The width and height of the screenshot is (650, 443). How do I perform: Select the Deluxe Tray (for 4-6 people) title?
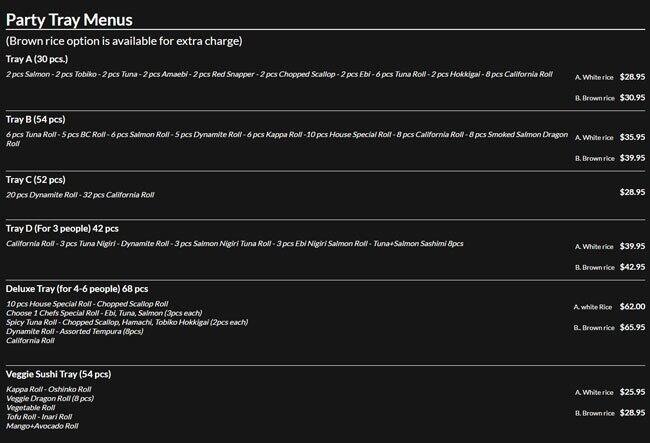click(77, 288)
